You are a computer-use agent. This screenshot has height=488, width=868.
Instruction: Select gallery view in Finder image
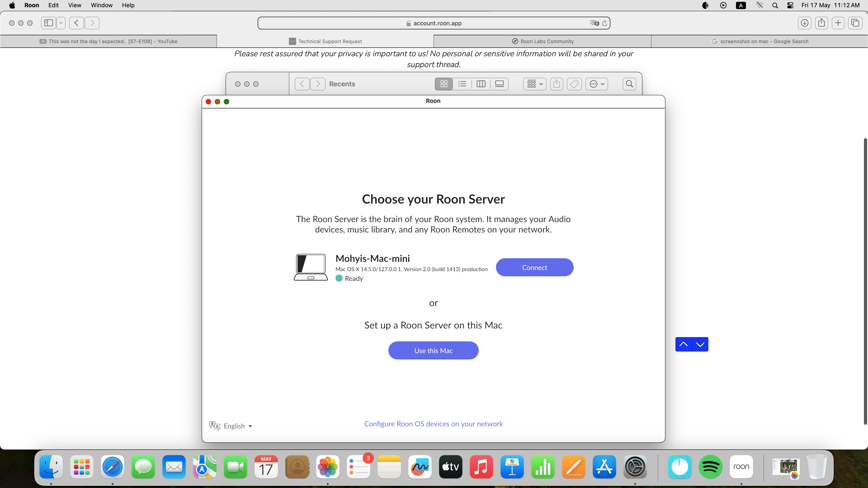pyautogui.click(x=499, y=84)
